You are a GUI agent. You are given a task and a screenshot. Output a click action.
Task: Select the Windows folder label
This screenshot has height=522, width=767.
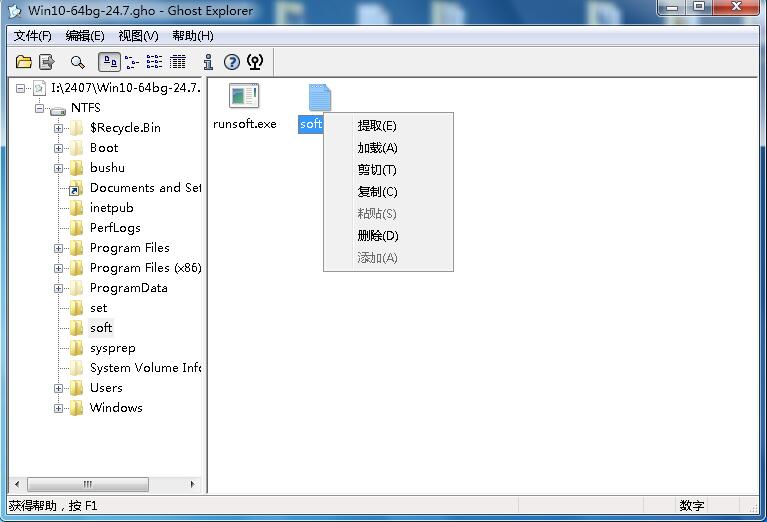(116, 408)
